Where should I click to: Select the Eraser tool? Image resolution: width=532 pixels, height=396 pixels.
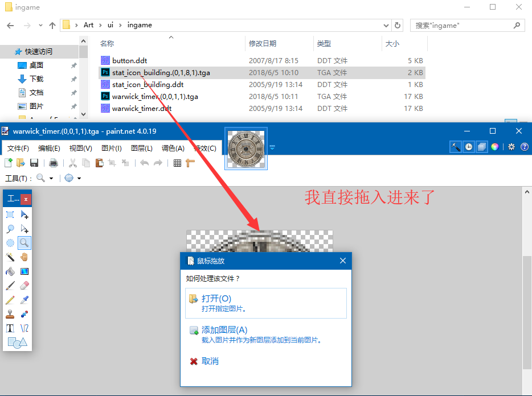point(24,286)
